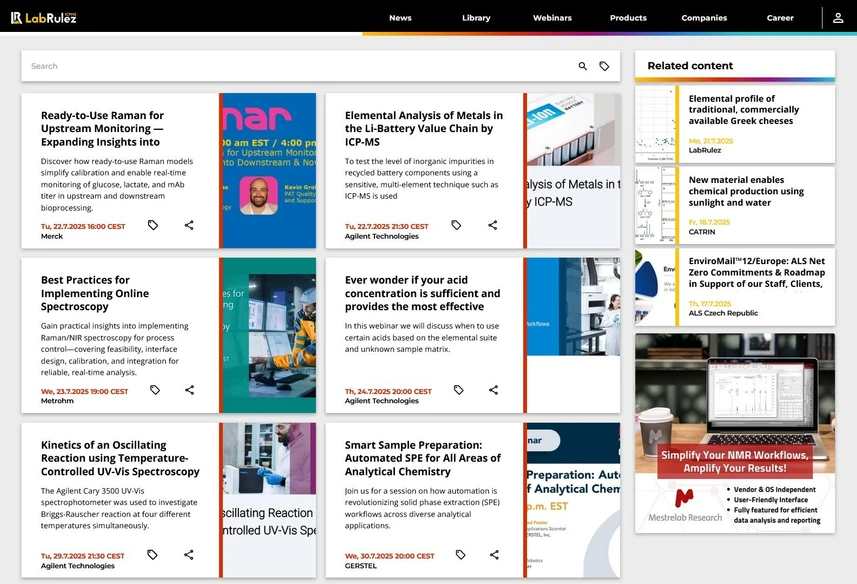Screen dimensions: 857x584
Task: Share the Ready-to-Use Raman webinar
Action: pos(189,225)
